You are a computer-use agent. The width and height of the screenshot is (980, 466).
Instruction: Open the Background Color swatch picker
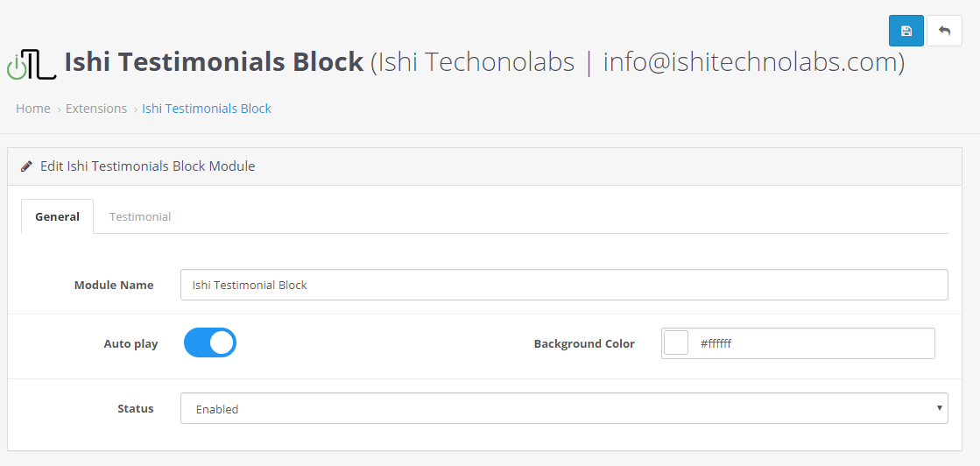point(676,343)
